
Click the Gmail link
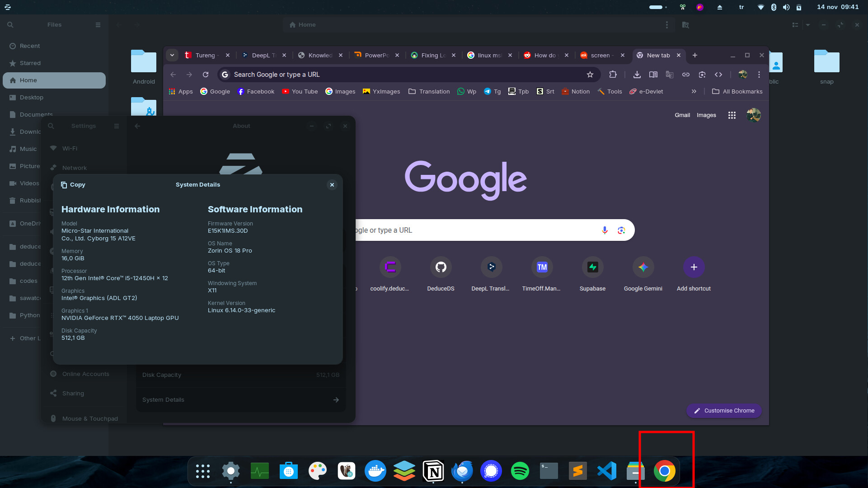click(x=682, y=115)
